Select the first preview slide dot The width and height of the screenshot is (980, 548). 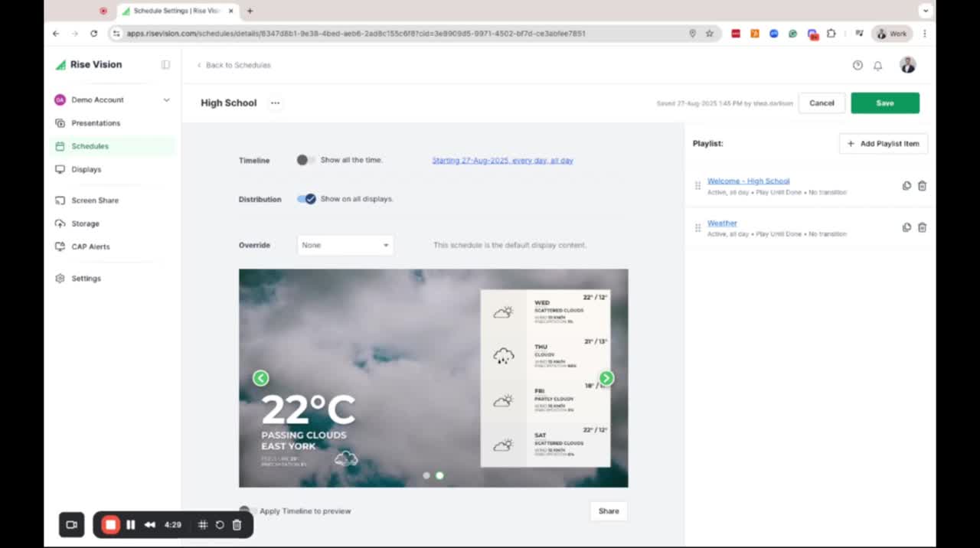pyautogui.click(x=426, y=475)
